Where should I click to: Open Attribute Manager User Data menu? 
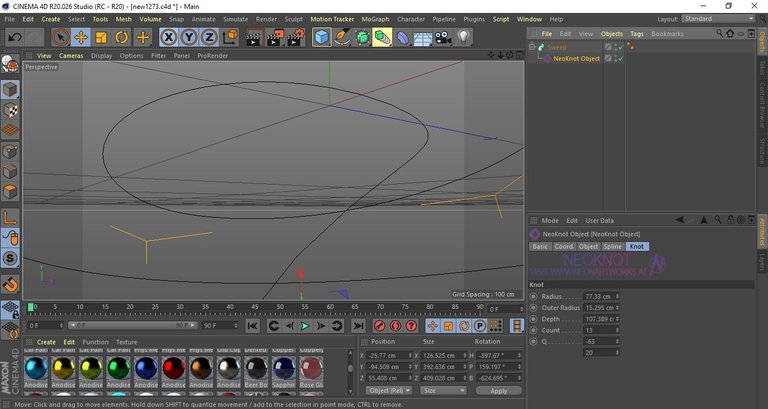point(600,220)
